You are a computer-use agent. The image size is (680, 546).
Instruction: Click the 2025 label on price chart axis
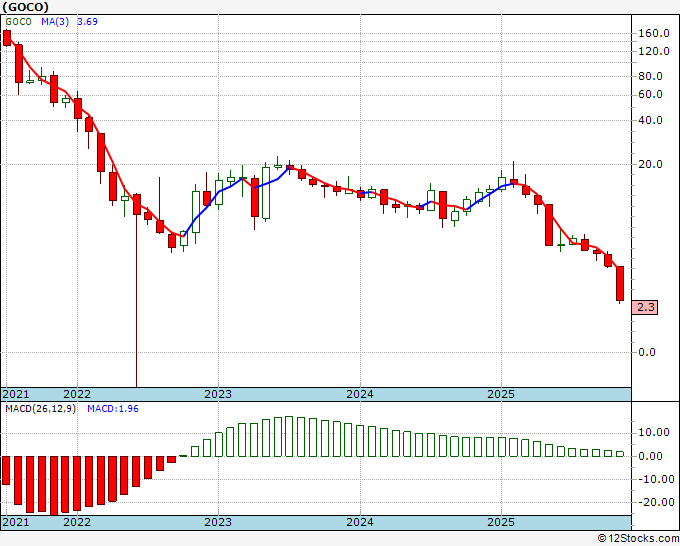pos(501,394)
